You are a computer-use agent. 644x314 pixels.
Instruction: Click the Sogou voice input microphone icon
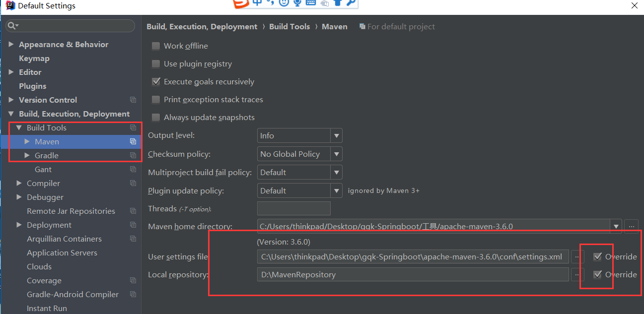tap(297, 2)
